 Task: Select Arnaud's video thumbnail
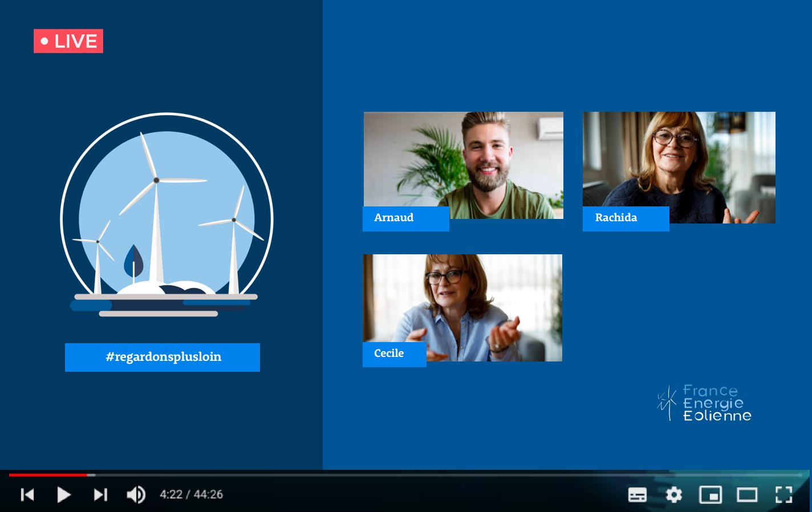[463, 160]
